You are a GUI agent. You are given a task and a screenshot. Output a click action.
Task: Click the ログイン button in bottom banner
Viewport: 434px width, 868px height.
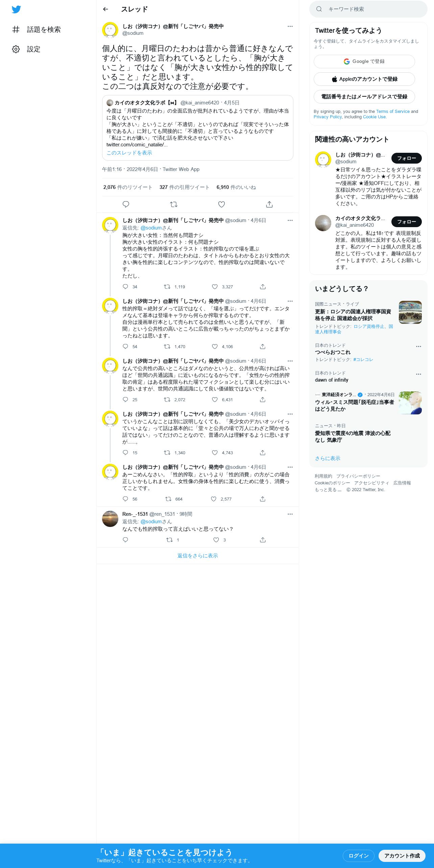358,856
